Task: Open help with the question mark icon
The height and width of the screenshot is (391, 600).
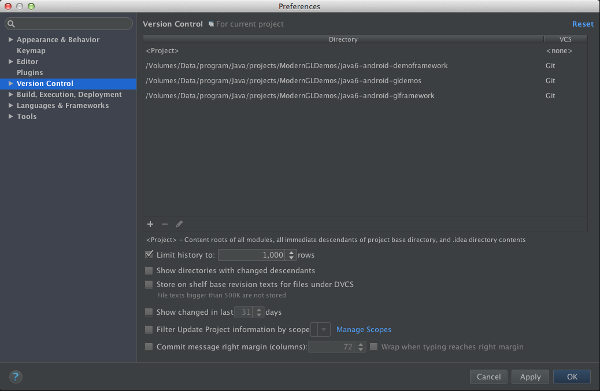Action: pos(15,377)
